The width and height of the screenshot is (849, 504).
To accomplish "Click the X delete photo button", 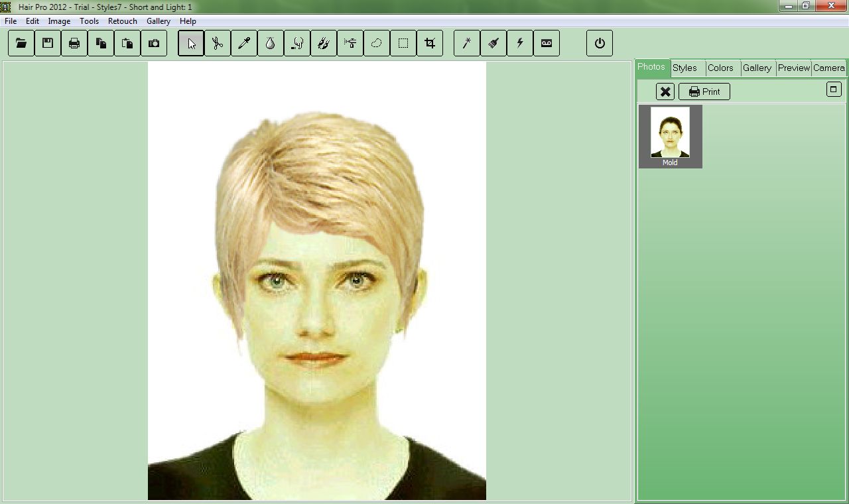I will [665, 92].
